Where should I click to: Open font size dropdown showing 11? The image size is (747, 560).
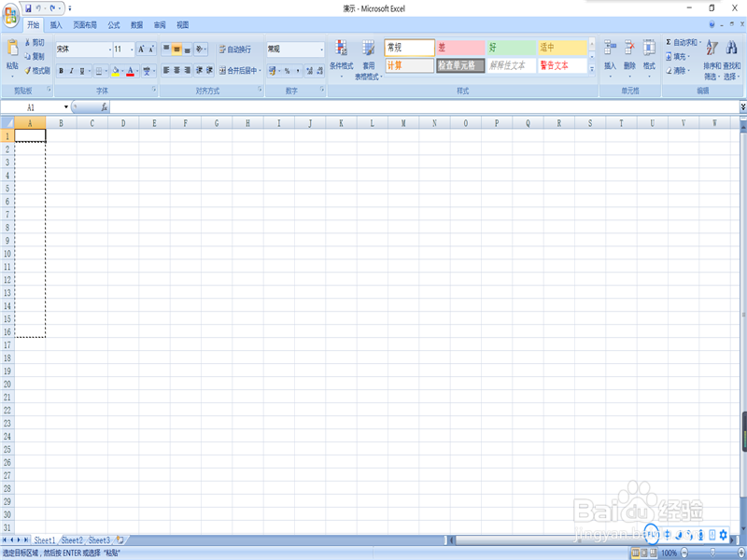(132, 49)
